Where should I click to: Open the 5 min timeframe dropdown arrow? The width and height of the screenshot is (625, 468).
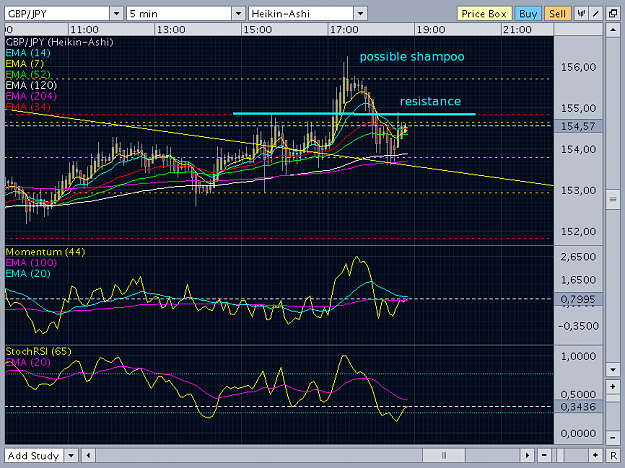pos(238,14)
